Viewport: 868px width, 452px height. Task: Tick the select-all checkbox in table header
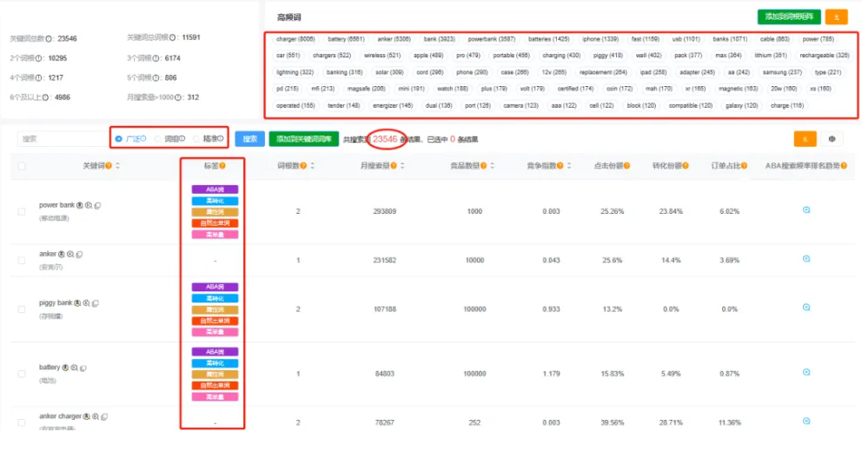coord(22,166)
